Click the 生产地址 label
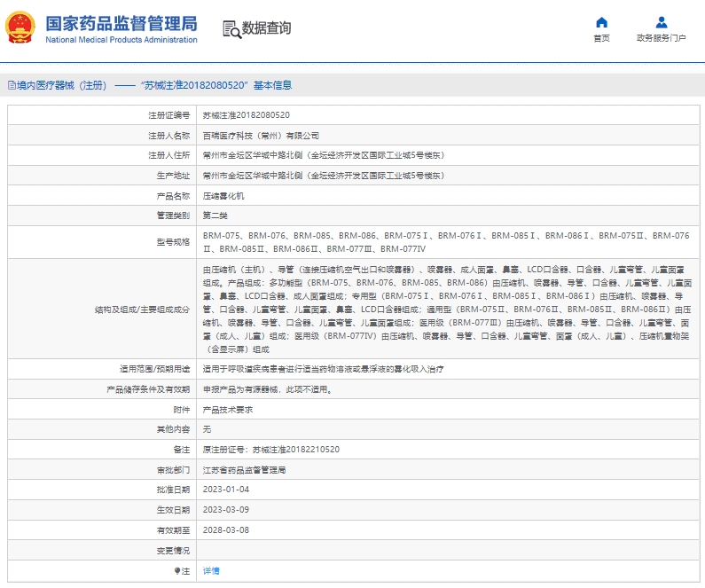This screenshot has height=588, width=705. coord(173,176)
